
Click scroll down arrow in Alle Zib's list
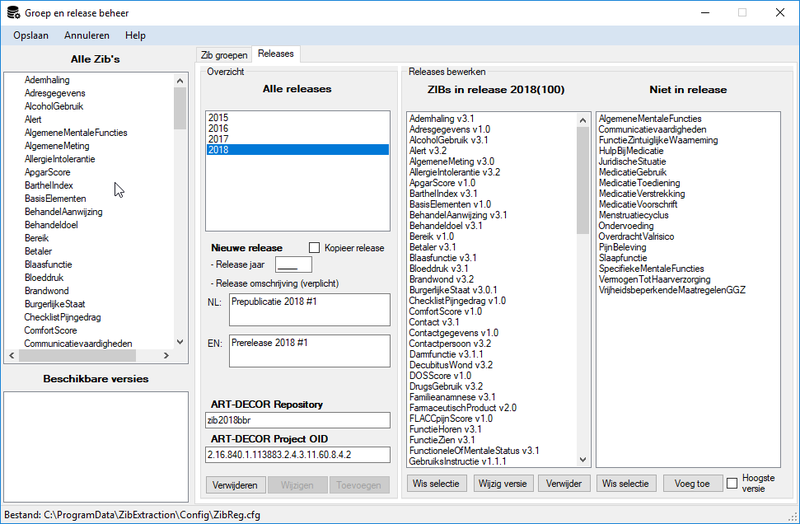180,342
